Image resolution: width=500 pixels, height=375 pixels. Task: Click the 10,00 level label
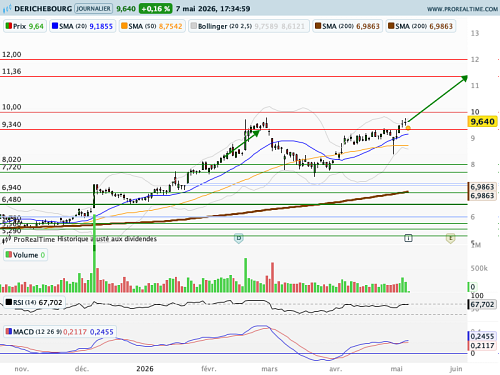click(12, 107)
